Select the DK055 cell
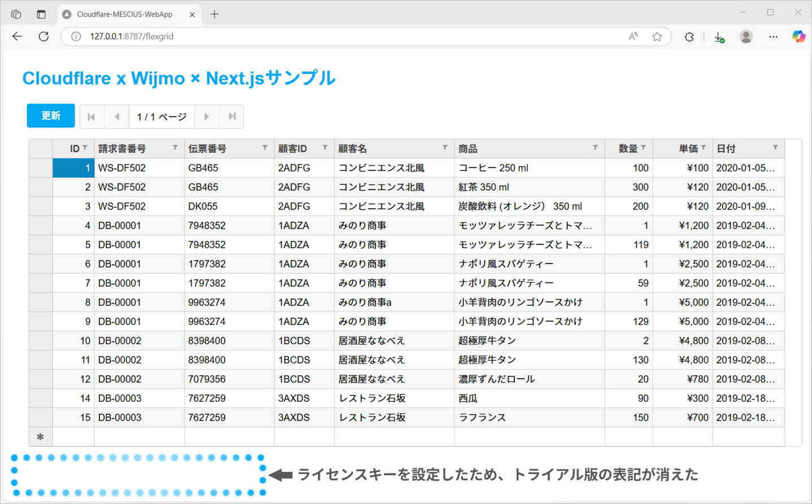Screen dimensions: 812x504 [x=229, y=207]
